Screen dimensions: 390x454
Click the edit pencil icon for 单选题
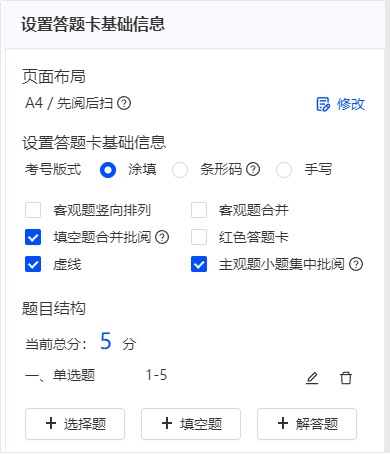point(312,378)
